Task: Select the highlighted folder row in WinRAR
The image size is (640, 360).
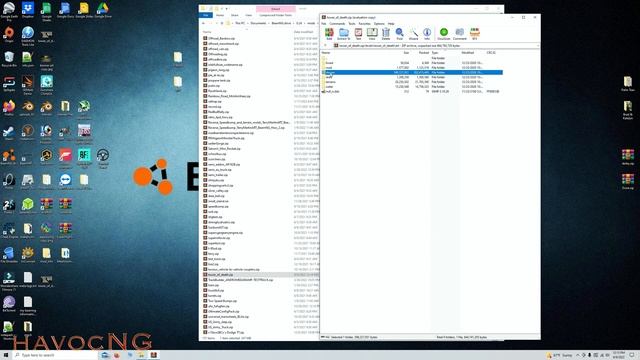Action: click(x=412, y=72)
